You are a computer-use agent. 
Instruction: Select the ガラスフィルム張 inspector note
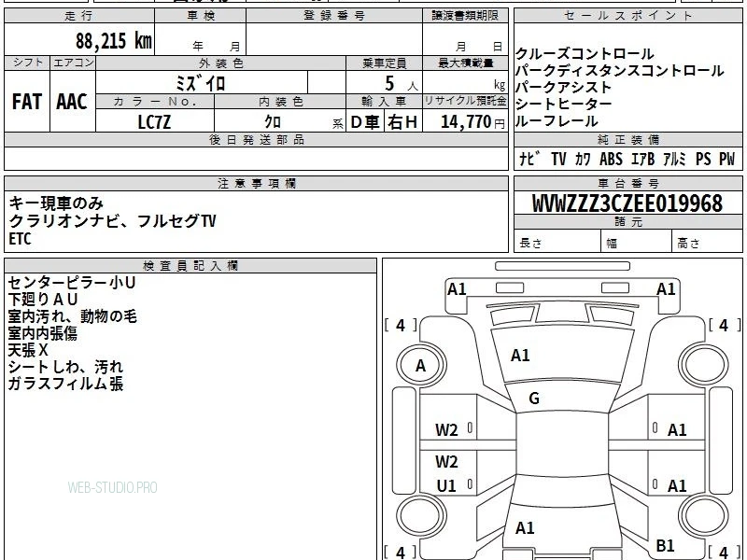[65, 384]
